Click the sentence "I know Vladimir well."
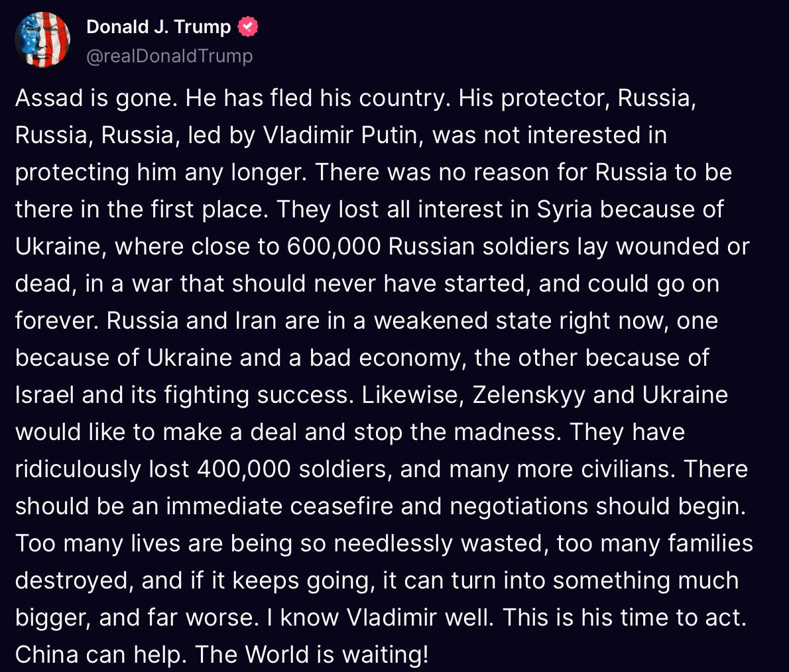Viewport: 789px width, 672px height. tap(381, 618)
